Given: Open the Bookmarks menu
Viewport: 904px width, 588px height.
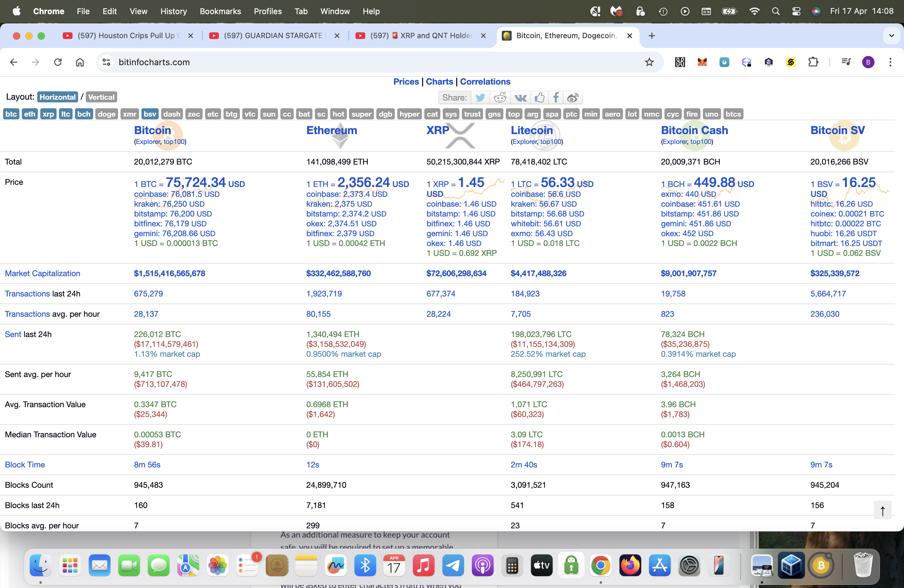Looking at the screenshot, I should 220,11.
